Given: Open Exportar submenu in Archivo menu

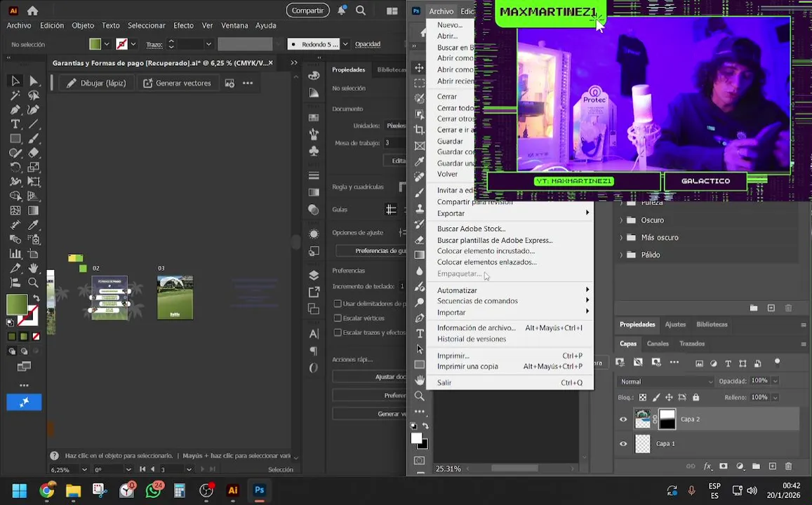Looking at the screenshot, I should pos(510,213).
